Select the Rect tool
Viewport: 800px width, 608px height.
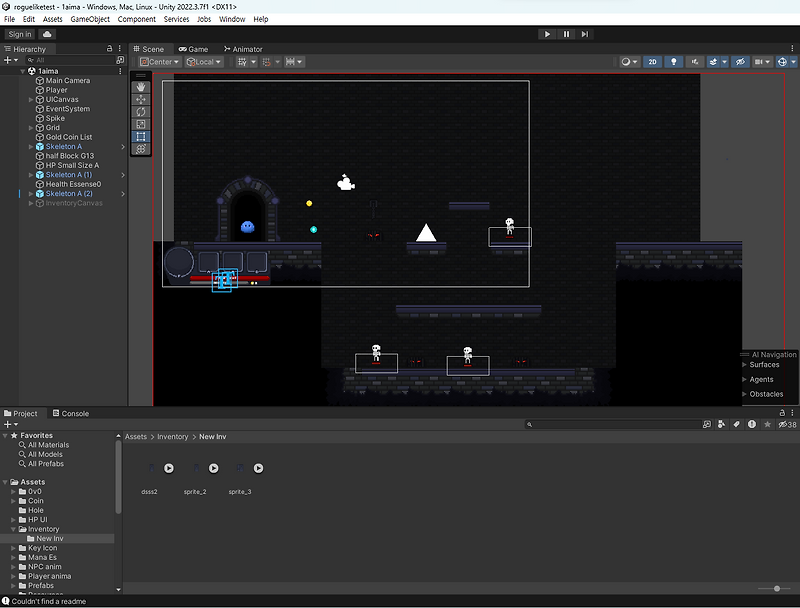[141, 136]
